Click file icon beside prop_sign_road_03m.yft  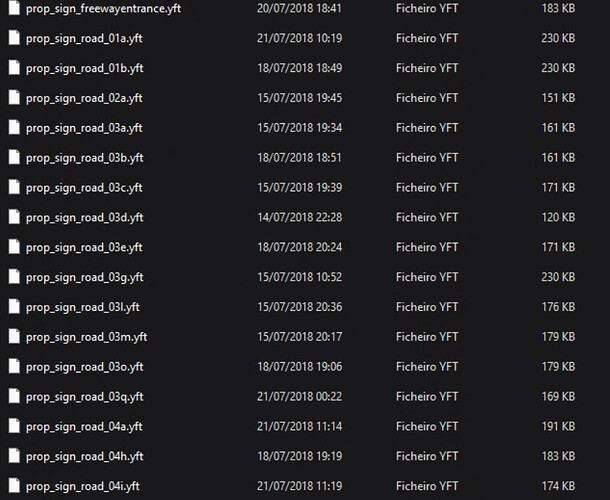pyautogui.click(x=14, y=337)
